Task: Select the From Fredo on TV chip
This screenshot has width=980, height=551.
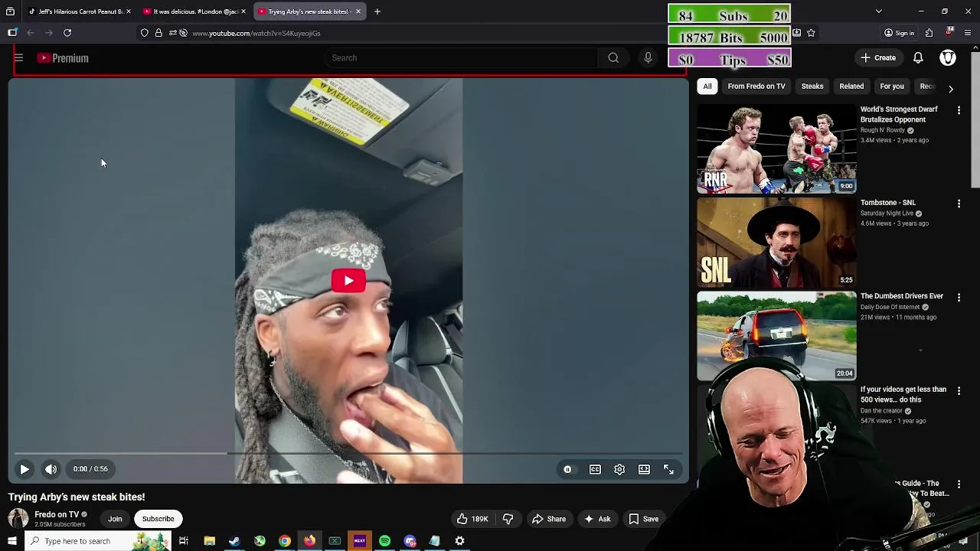Action: [756, 86]
